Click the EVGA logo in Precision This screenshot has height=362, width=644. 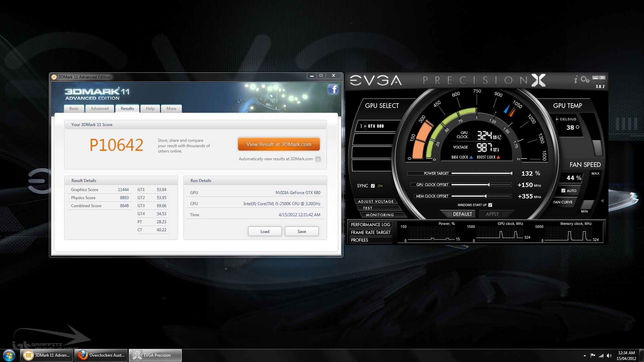(x=376, y=80)
